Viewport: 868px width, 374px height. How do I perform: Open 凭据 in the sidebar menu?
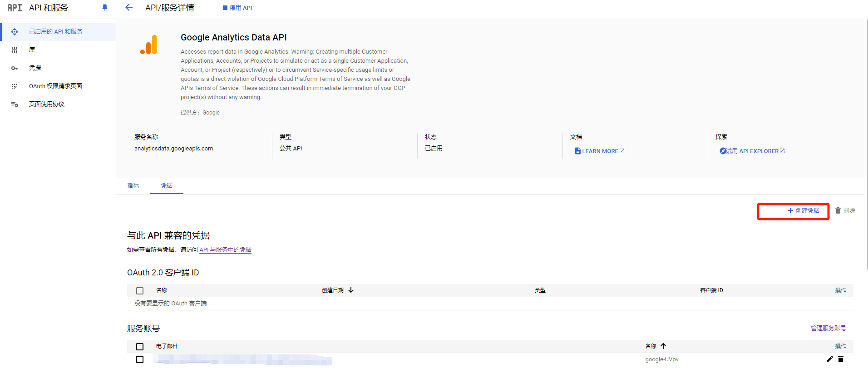[x=58, y=68]
